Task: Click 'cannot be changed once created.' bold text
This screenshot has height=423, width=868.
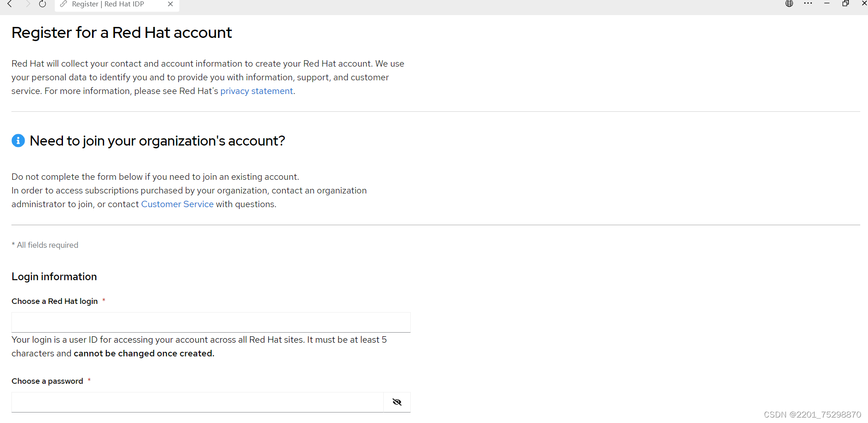Action: point(144,353)
